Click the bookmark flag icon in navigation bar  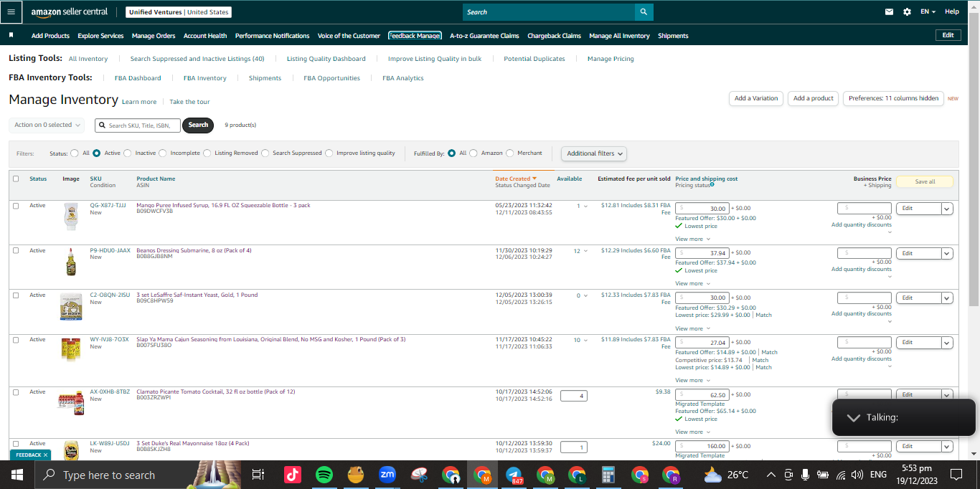click(11, 35)
